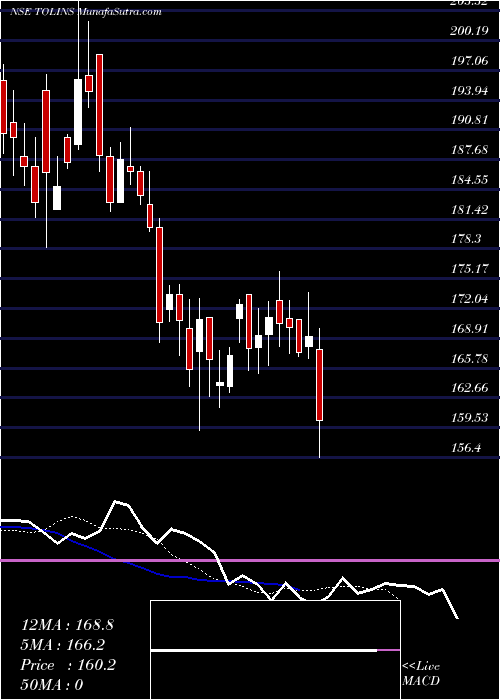
Task: Click the 184.55 price axis label
Action: click(470, 180)
